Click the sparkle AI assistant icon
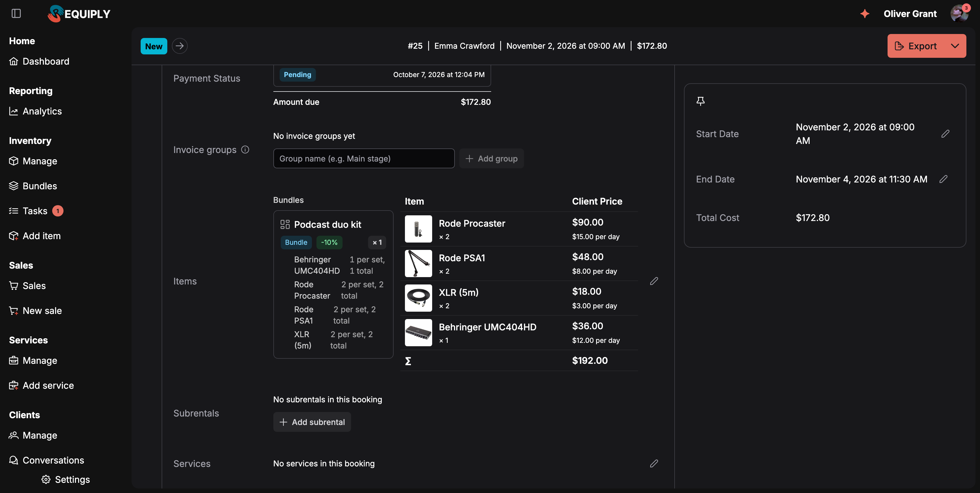Viewport: 980px width, 493px height. [x=864, y=14]
